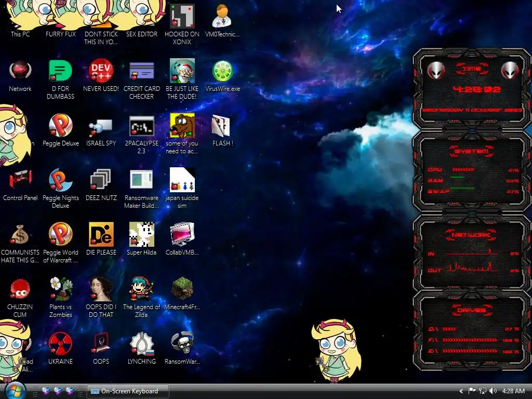Click the TIME header on the widget

[x=472, y=69]
